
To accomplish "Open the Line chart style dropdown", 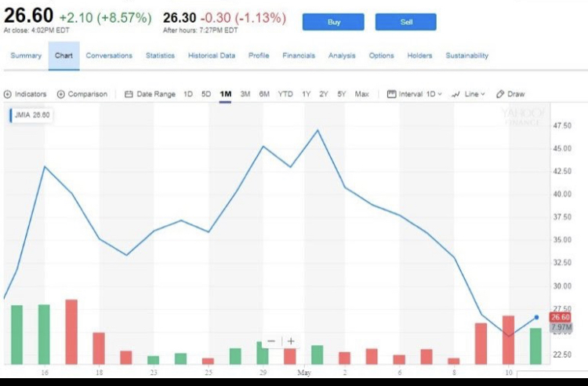I will [475, 94].
